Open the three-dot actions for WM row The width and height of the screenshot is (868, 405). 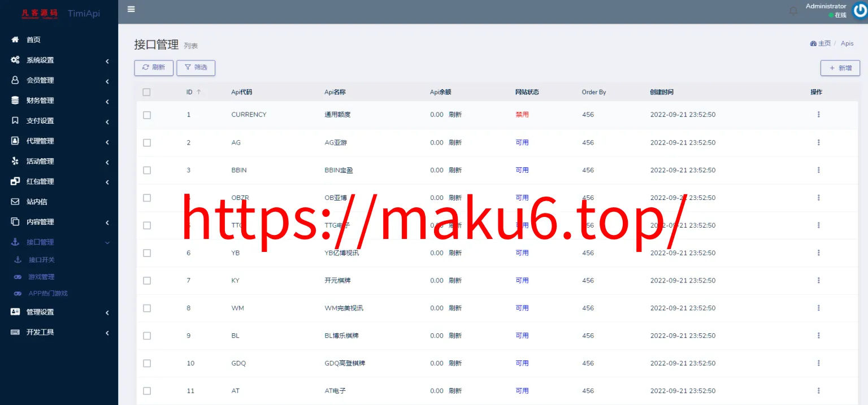click(x=818, y=308)
